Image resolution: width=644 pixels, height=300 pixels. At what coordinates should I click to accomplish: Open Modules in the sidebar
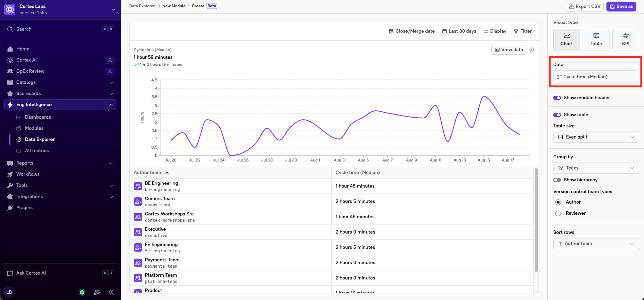tap(34, 128)
